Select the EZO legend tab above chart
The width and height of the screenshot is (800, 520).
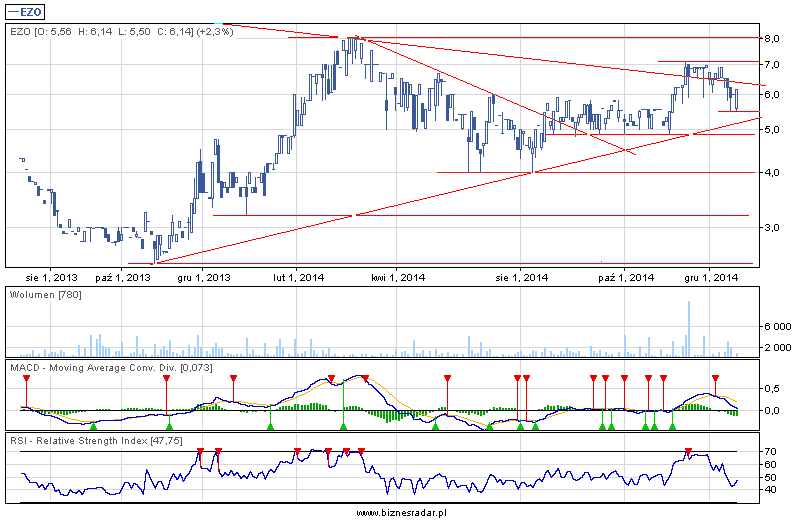coord(31,12)
